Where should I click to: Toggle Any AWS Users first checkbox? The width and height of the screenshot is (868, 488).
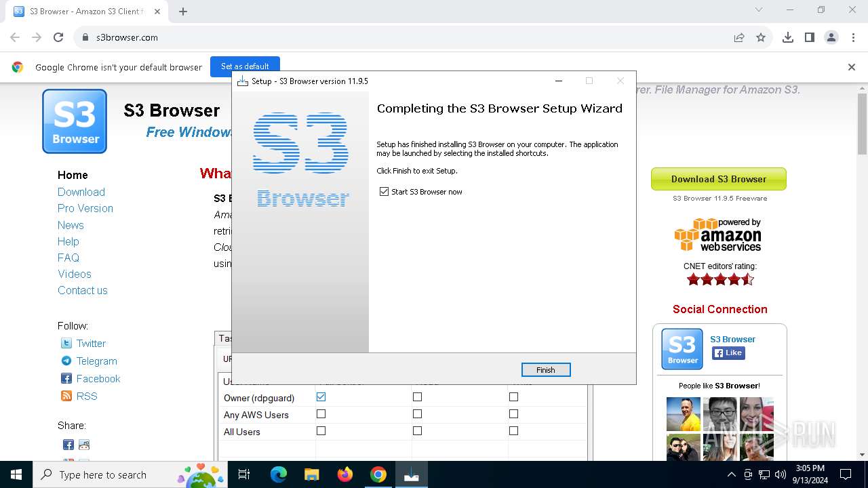tap(321, 414)
